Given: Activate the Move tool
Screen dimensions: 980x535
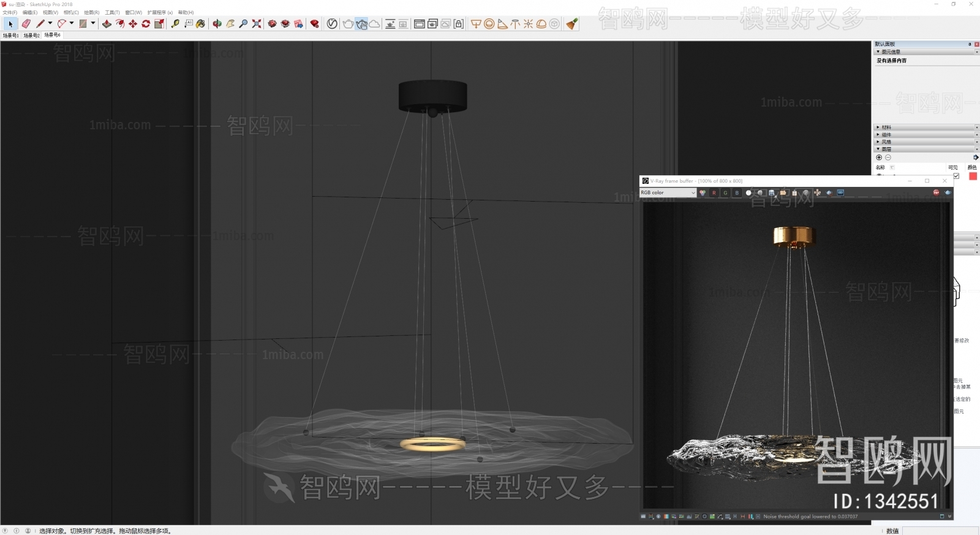Looking at the screenshot, I should pyautogui.click(x=133, y=24).
